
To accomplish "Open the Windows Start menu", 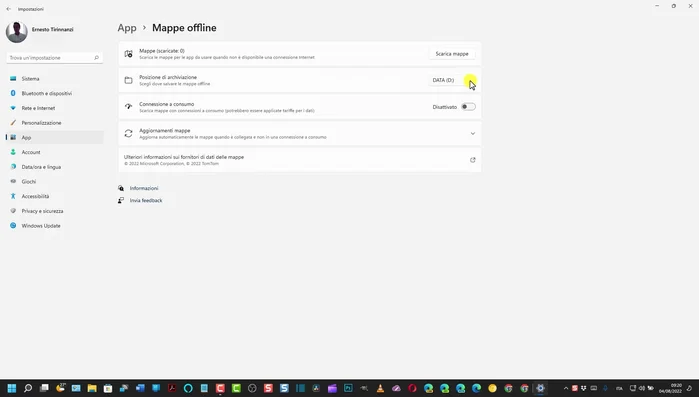I will point(12,388).
